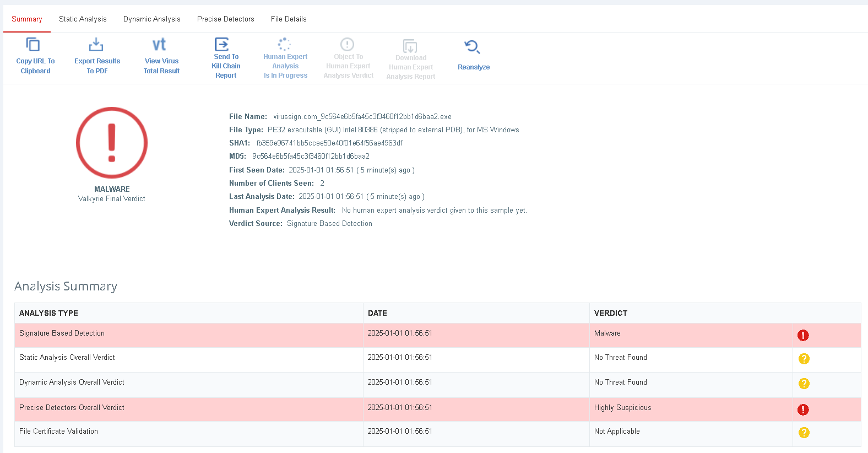Click the Reanalyze icon
The image size is (868, 453).
click(x=472, y=47)
